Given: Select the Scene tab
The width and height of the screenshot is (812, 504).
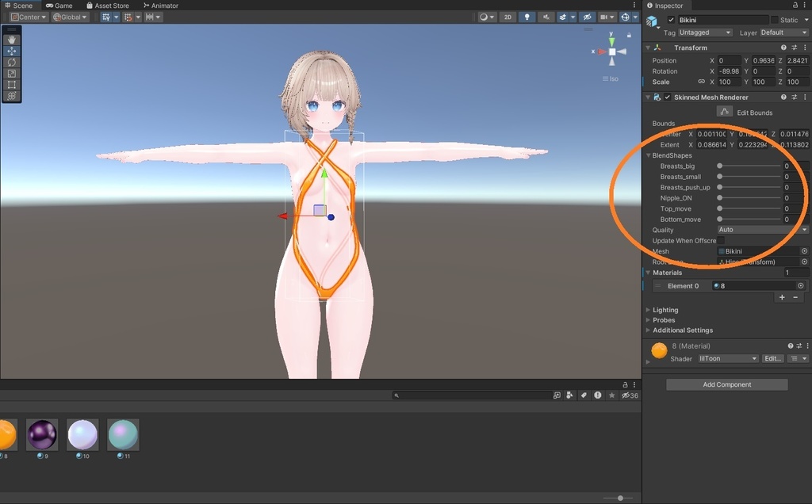Looking at the screenshot, I should (19, 6).
